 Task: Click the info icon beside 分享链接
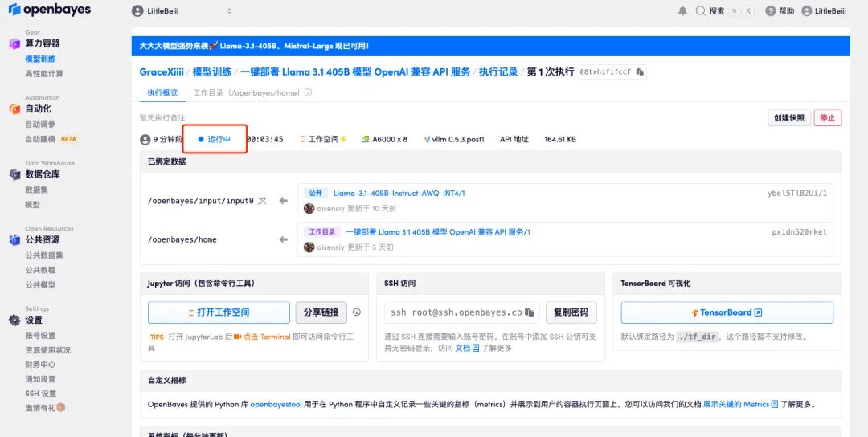coord(357,312)
